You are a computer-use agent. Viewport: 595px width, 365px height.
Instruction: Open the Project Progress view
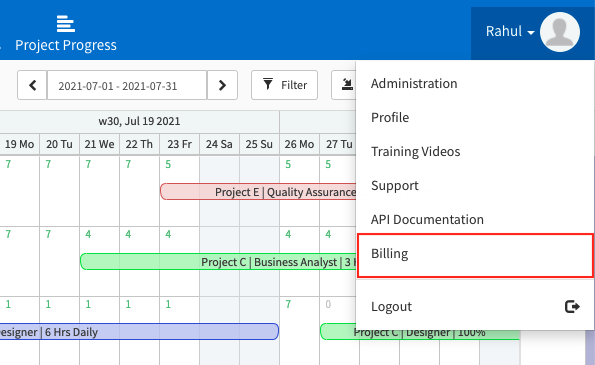point(66,33)
